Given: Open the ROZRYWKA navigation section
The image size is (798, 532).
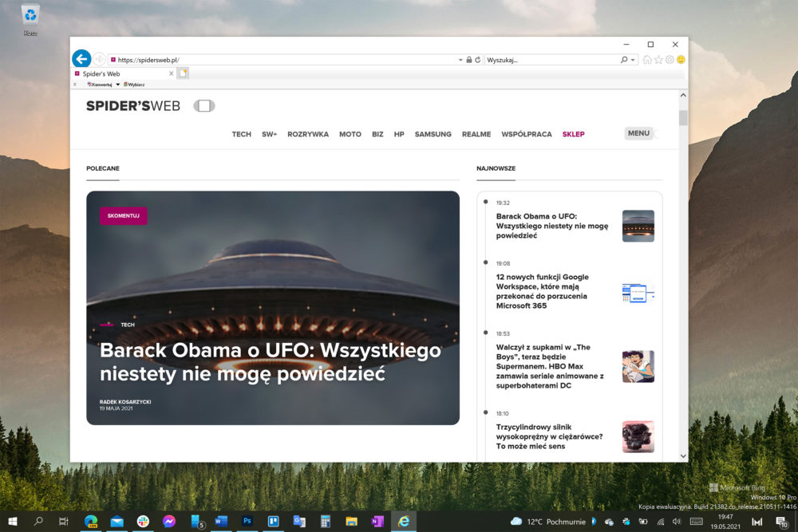Looking at the screenshot, I should click(x=308, y=134).
